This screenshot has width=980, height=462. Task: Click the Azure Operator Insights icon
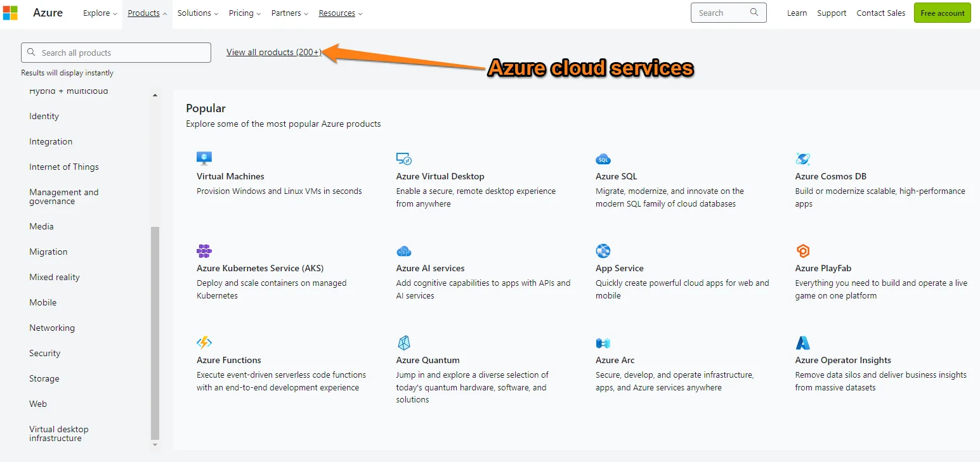click(803, 343)
